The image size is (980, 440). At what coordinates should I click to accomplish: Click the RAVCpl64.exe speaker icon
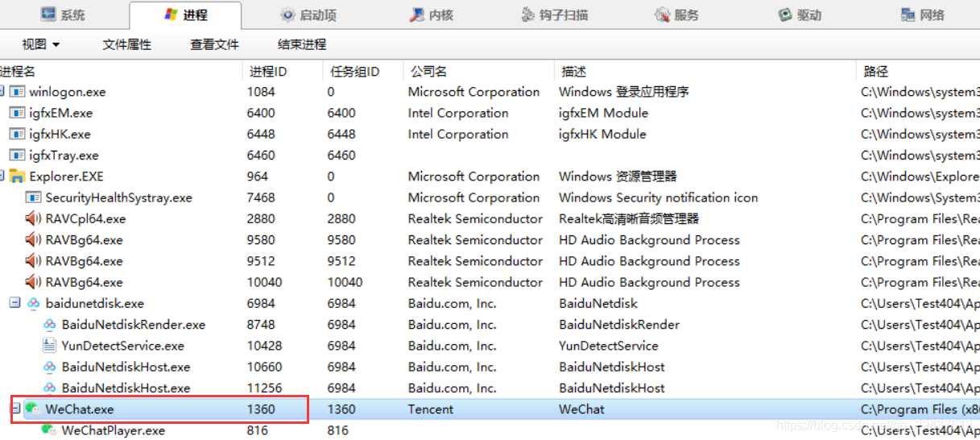[x=33, y=218]
